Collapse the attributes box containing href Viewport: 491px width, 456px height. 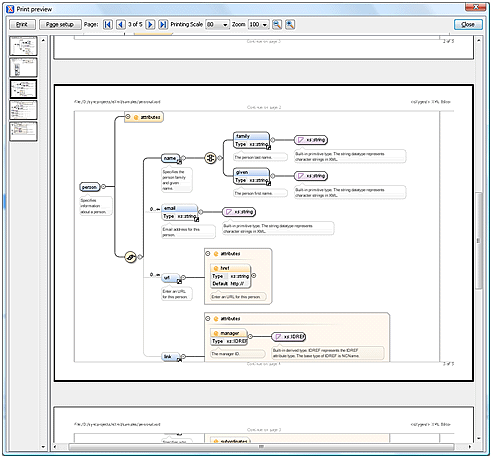point(208,254)
